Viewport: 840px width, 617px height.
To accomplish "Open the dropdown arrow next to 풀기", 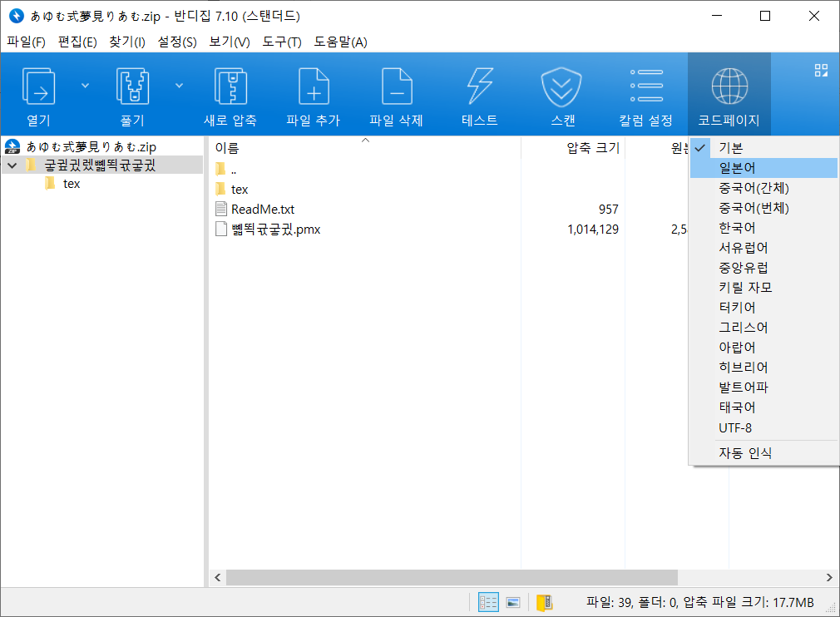I will click(x=180, y=86).
